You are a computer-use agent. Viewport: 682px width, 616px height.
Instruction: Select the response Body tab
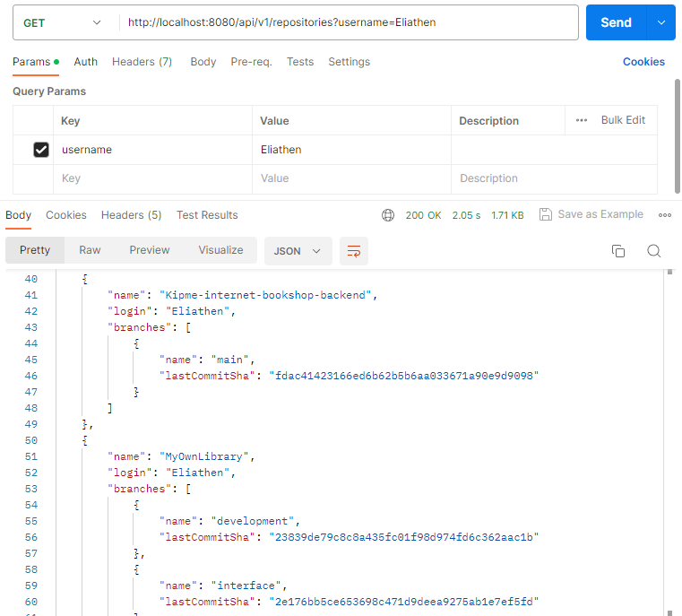pos(18,215)
